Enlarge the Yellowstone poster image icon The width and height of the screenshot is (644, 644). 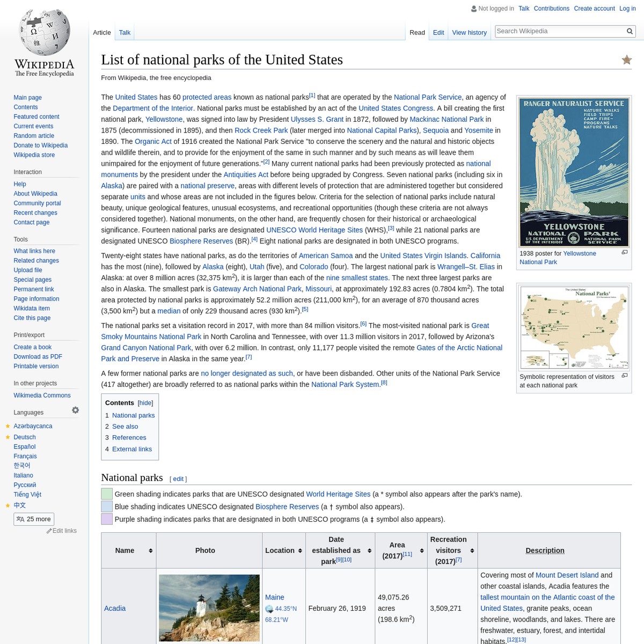click(x=624, y=252)
